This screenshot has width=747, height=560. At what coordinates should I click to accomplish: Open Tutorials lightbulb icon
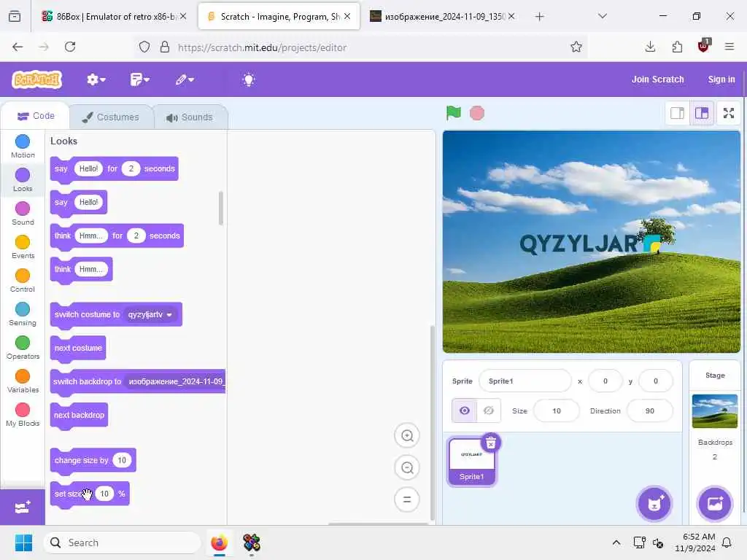249,79
